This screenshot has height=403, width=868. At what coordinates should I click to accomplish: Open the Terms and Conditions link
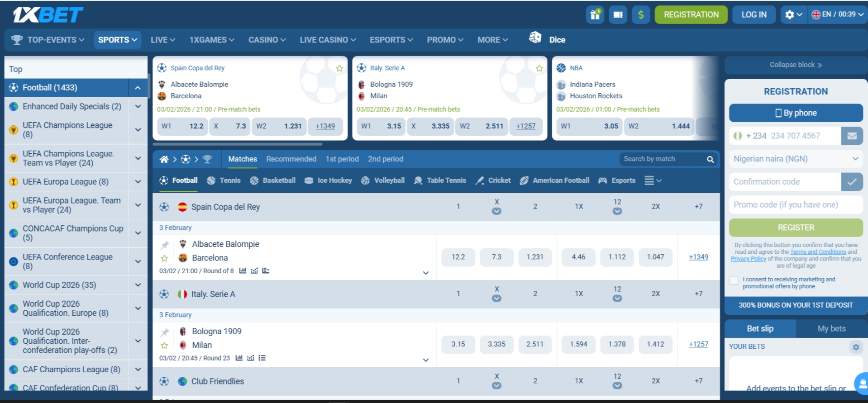point(818,252)
